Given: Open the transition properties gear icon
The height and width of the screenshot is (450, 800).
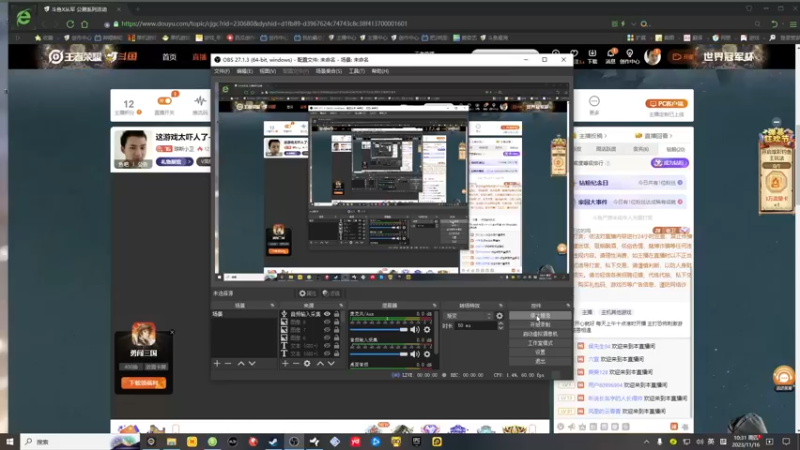Looking at the screenshot, I should [499, 316].
